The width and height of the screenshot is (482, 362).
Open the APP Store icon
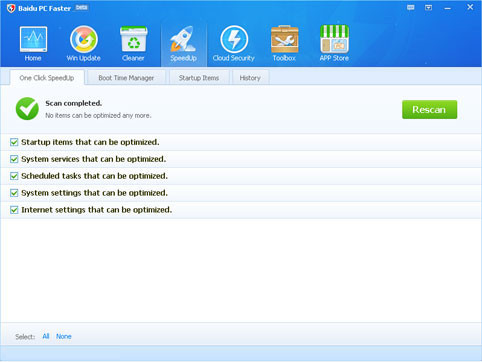pos(334,39)
